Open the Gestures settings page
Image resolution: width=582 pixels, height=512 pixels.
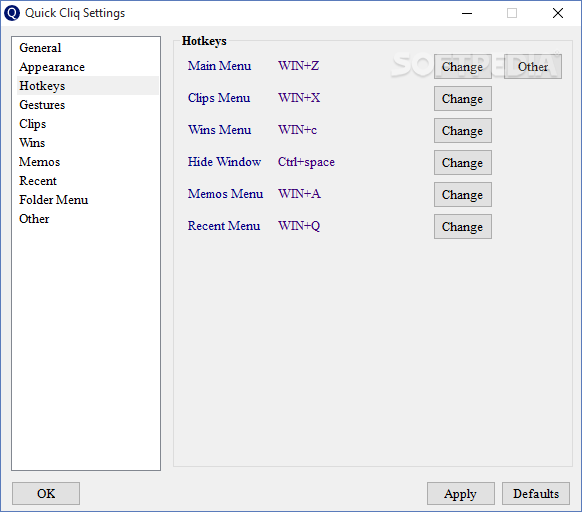pos(88,105)
